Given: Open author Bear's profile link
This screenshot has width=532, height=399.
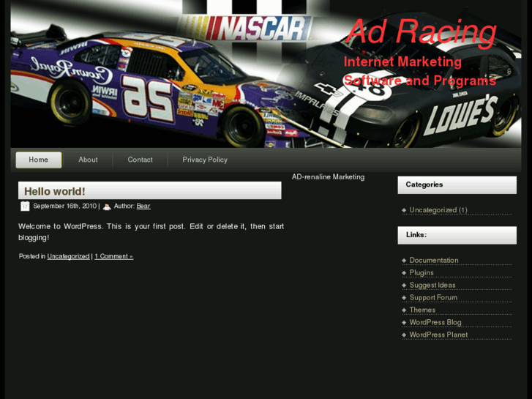Looking at the screenshot, I should coord(143,206).
